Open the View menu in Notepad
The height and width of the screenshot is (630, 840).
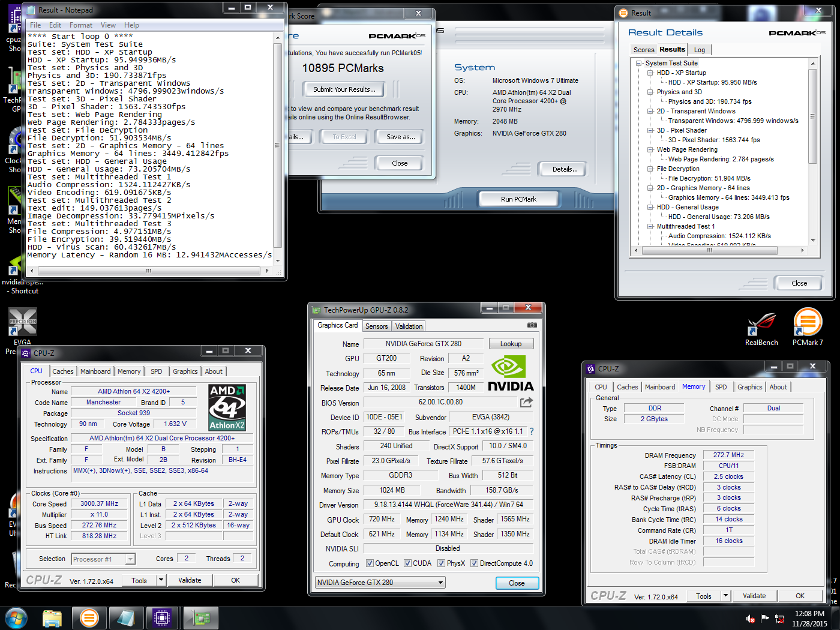click(108, 25)
